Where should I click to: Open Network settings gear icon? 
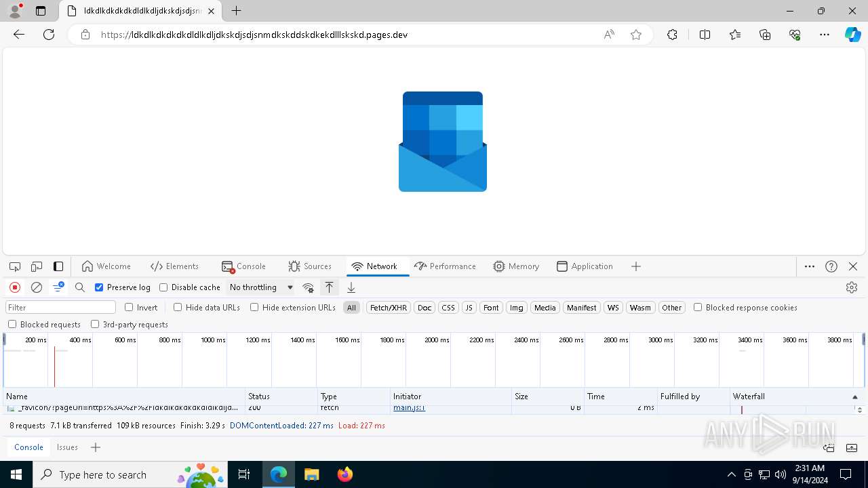[x=852, y=287]
